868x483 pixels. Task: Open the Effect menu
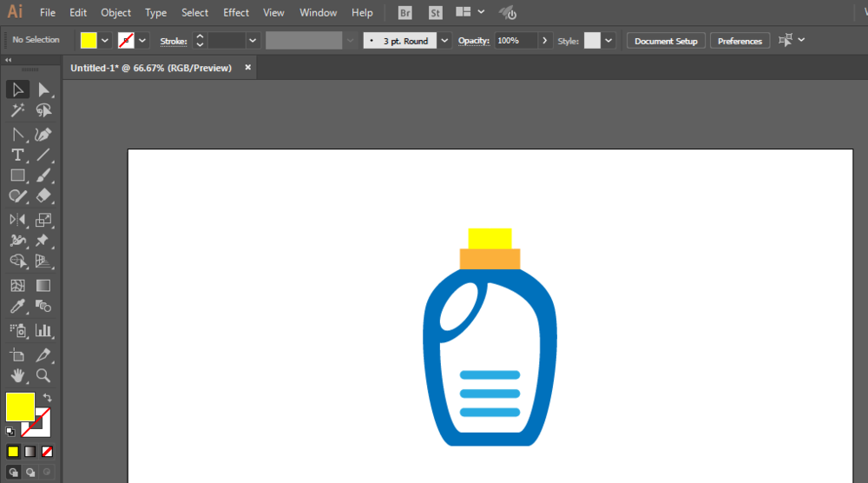pyautogui.click(x=236, y=13)
